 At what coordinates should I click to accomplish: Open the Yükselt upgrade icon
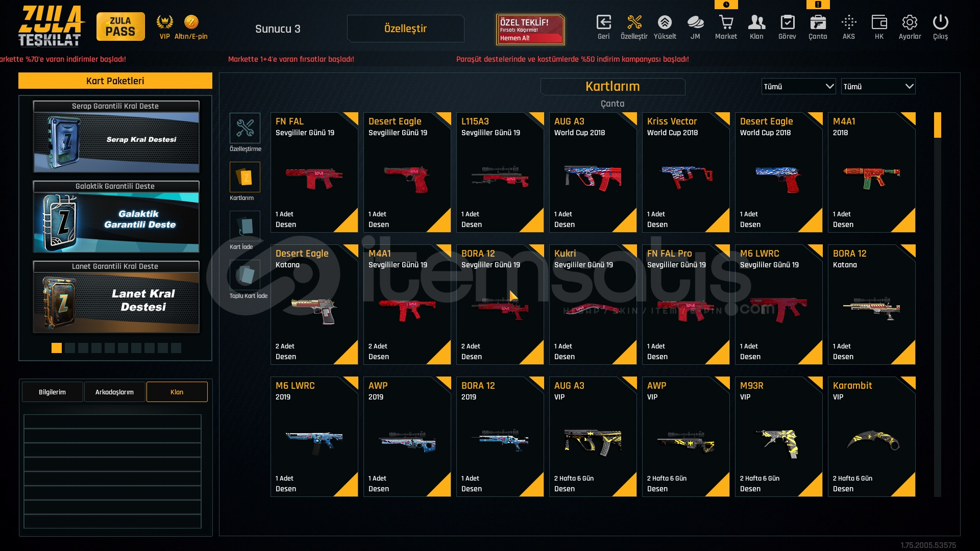pos(665,27)
